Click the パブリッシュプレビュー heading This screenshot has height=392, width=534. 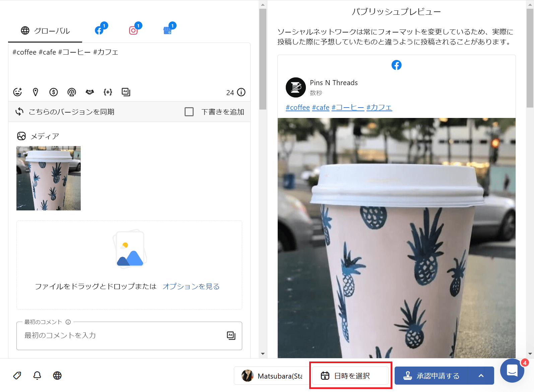click(x=396, y=12)
